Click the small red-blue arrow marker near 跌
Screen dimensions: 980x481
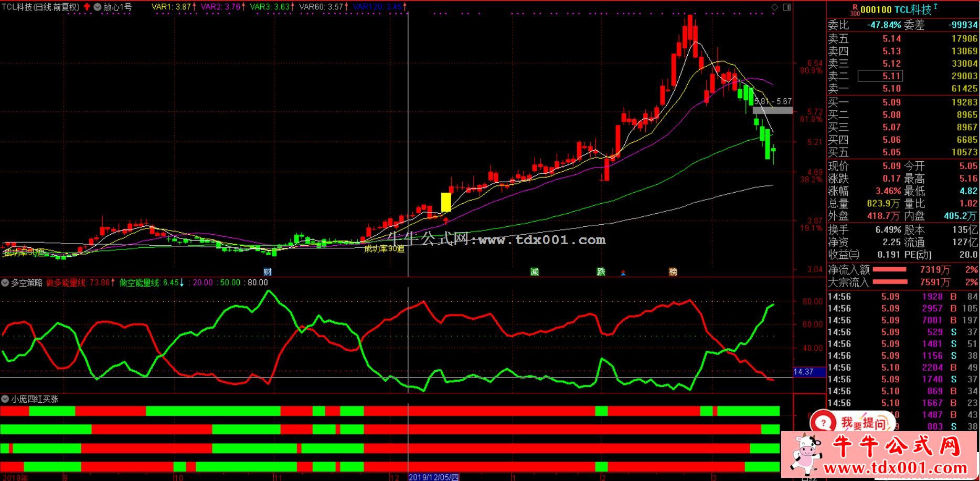623,273
